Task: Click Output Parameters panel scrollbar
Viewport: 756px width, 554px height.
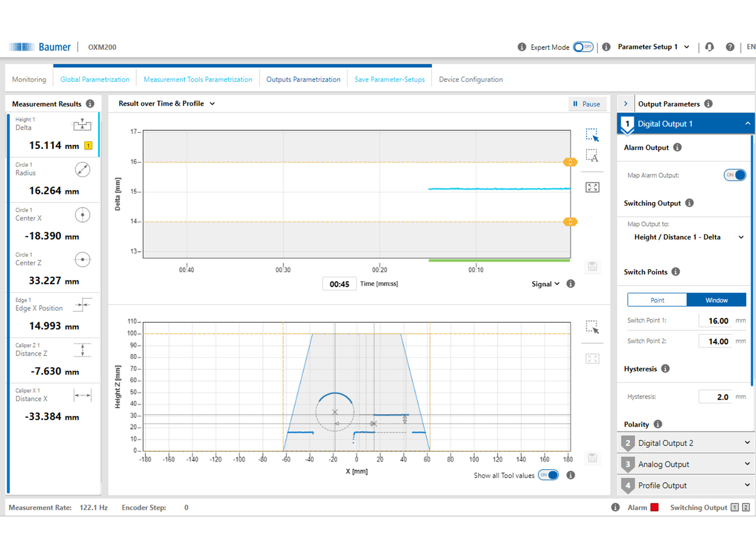Action: 752,261
